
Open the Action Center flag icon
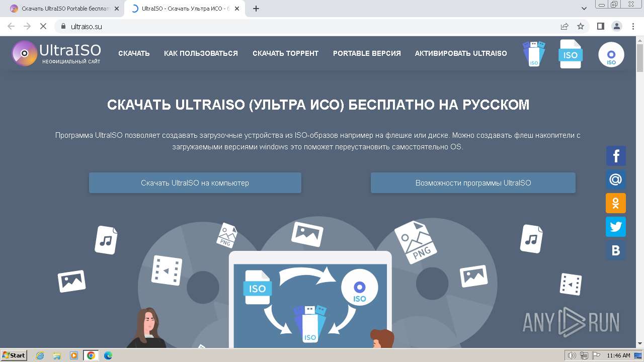tap(596, 355)
